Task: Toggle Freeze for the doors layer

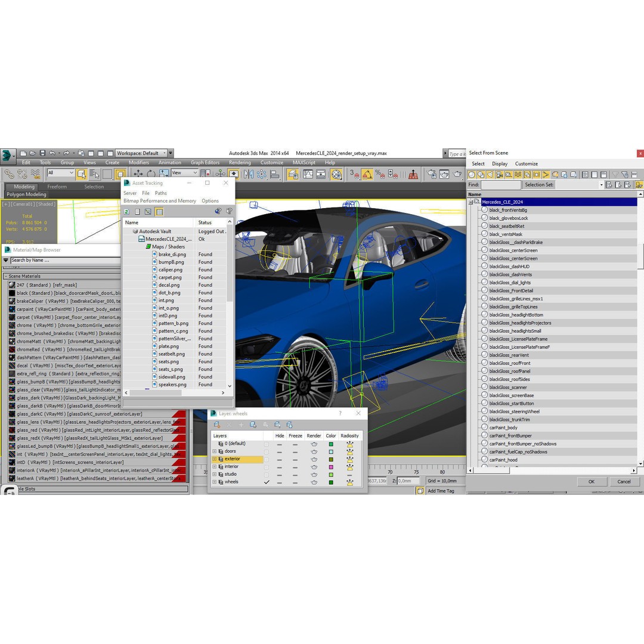Action: [x=295, y=451]
